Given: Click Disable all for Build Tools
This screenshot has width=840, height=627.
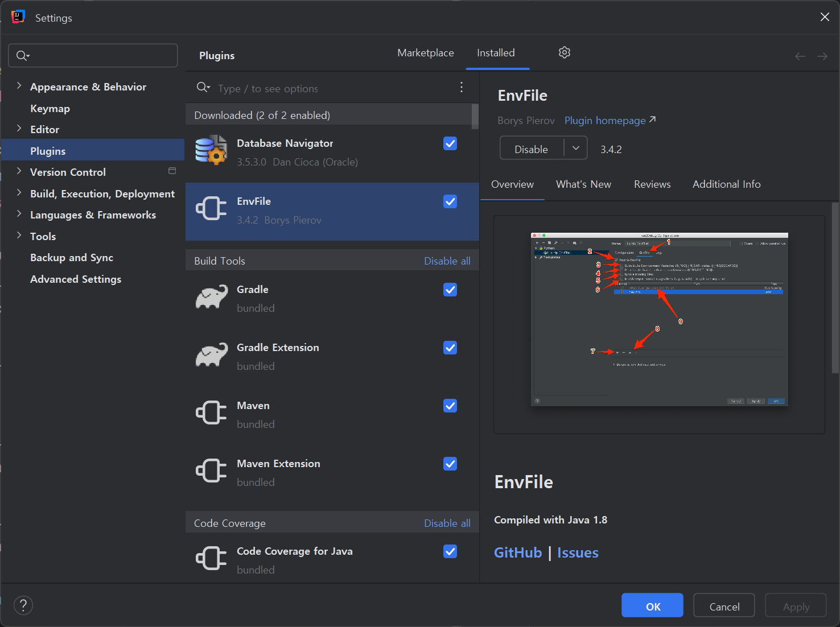Looking at the screenshot, I should (x=447, y=261).
